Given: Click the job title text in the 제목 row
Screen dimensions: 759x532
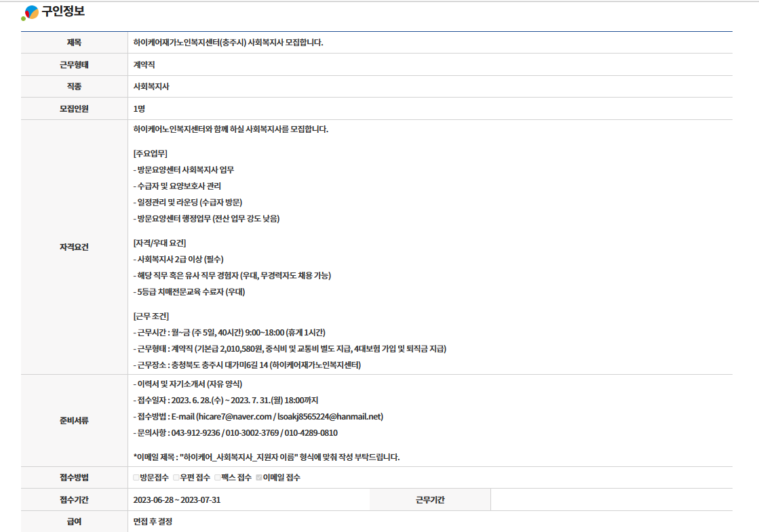Looking at the screenshot, I should 228,43.
